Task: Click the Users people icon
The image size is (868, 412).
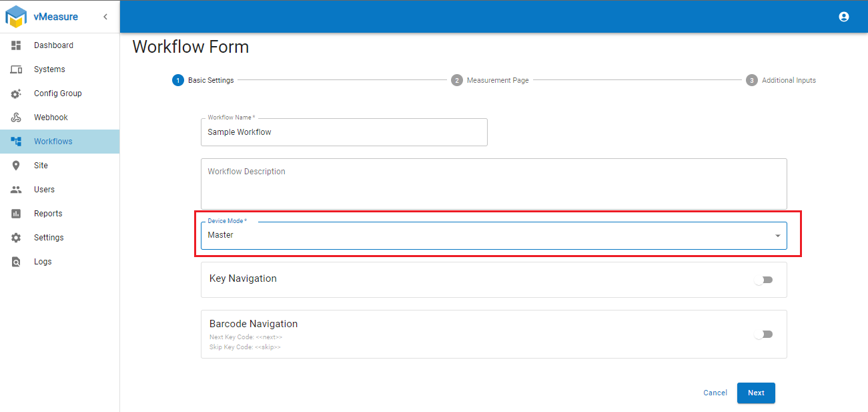Action: [16, 190]
